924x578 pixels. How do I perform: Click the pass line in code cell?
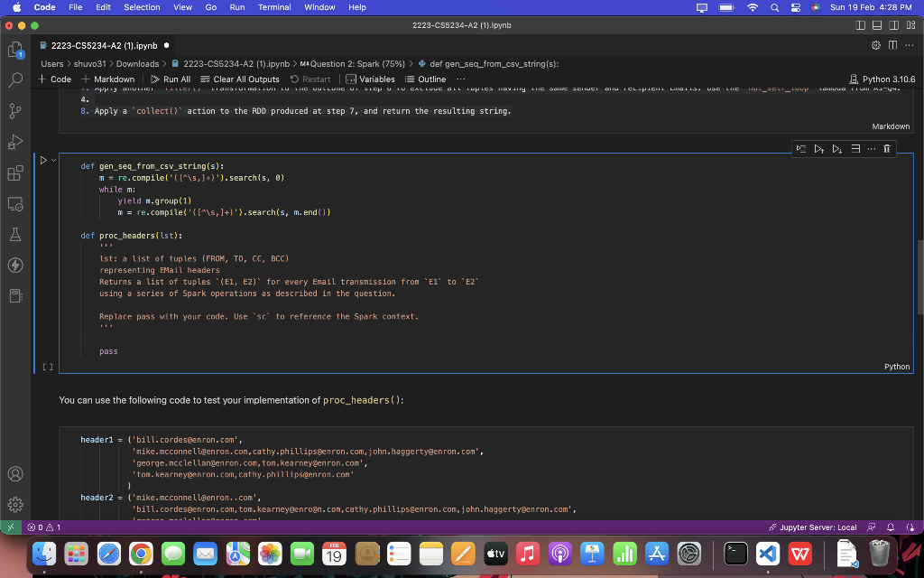108,351
